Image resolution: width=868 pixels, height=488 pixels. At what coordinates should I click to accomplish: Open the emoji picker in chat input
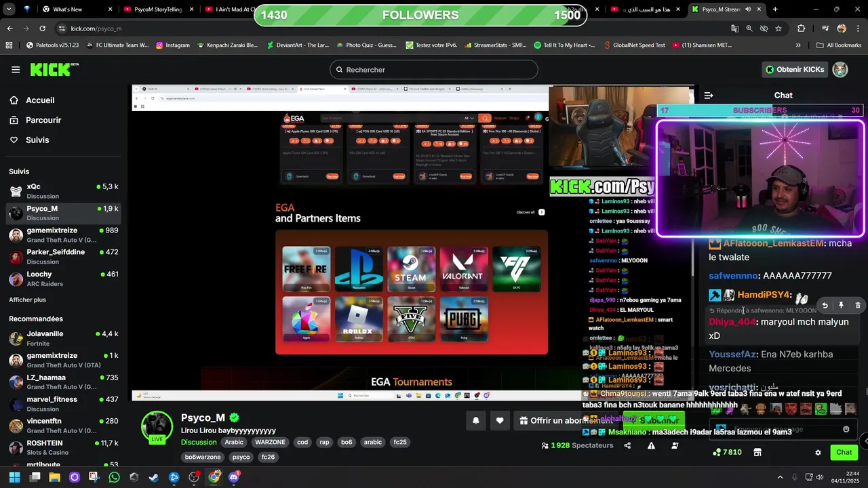click(x=846, y=429)
